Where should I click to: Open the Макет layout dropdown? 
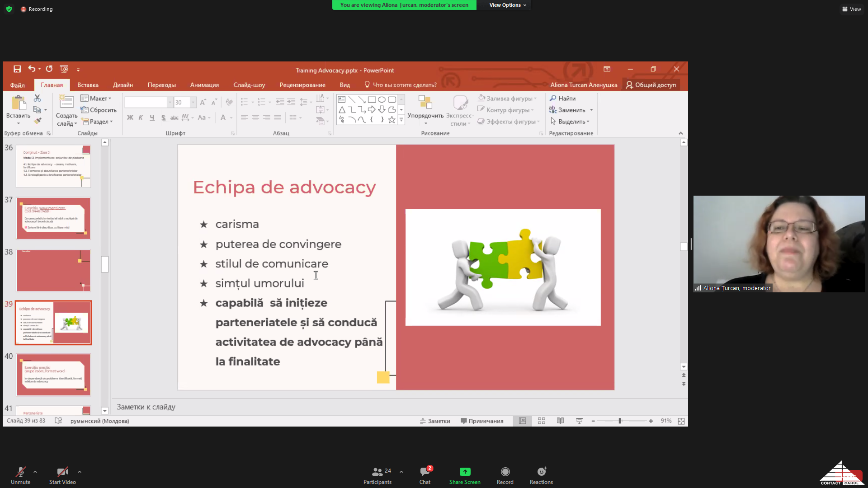click(x=96, y=99)
